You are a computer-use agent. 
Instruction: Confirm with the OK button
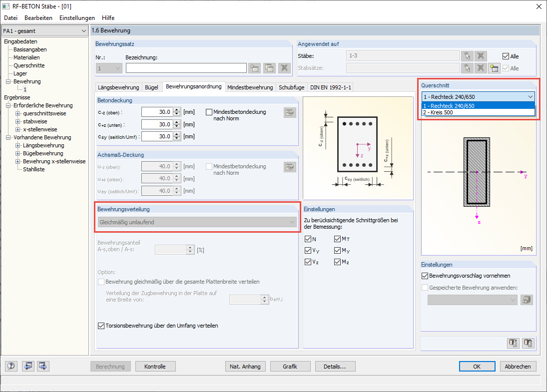tap(477, 367)
